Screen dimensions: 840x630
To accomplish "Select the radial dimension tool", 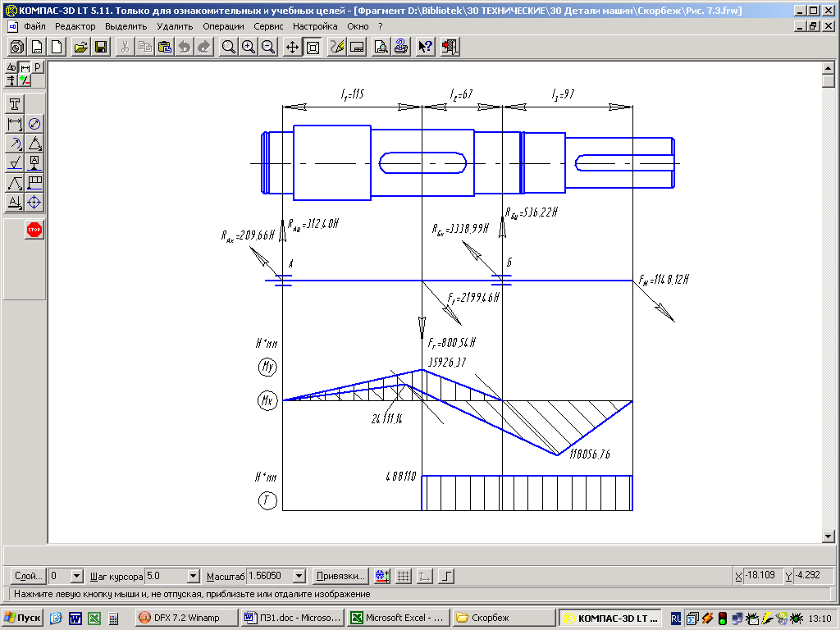I will pos(15,144).
